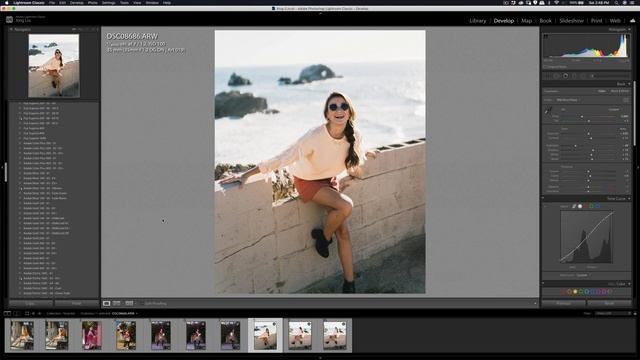Collapse the Histogram panel
Image resolution: width=640 pixels, height=360 pixels.
(629, 29)
